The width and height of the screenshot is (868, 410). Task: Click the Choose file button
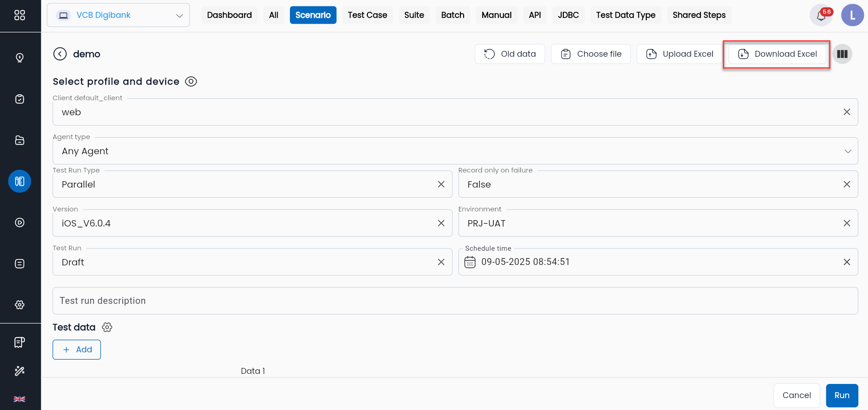point(591,54)
